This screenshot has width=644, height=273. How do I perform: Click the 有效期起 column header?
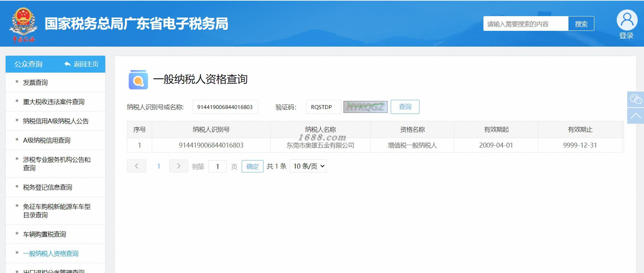(496, 130)
